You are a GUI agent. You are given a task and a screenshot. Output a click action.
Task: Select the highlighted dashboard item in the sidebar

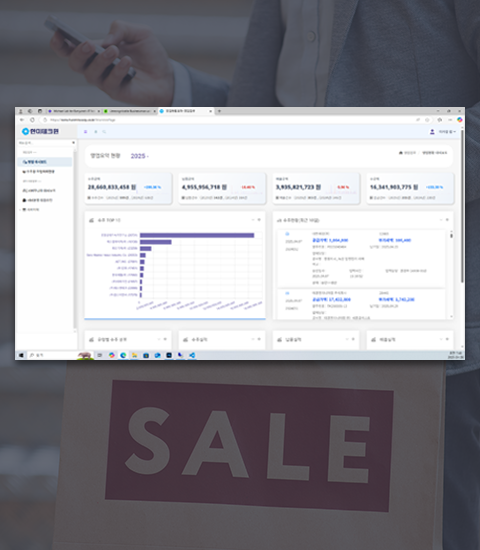(x=45, y=162)
